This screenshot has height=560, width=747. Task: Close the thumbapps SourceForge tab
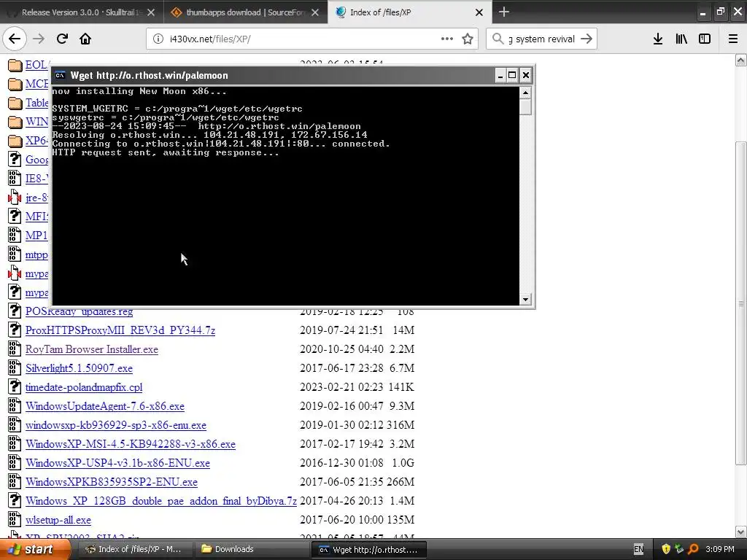click(x=315, y=12)
